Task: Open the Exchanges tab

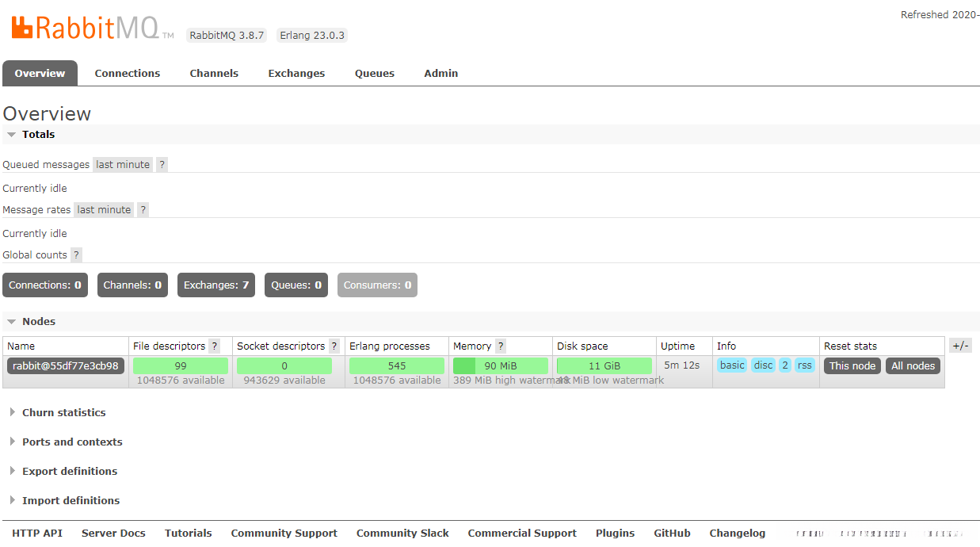Action: click(x=296, y=73)
